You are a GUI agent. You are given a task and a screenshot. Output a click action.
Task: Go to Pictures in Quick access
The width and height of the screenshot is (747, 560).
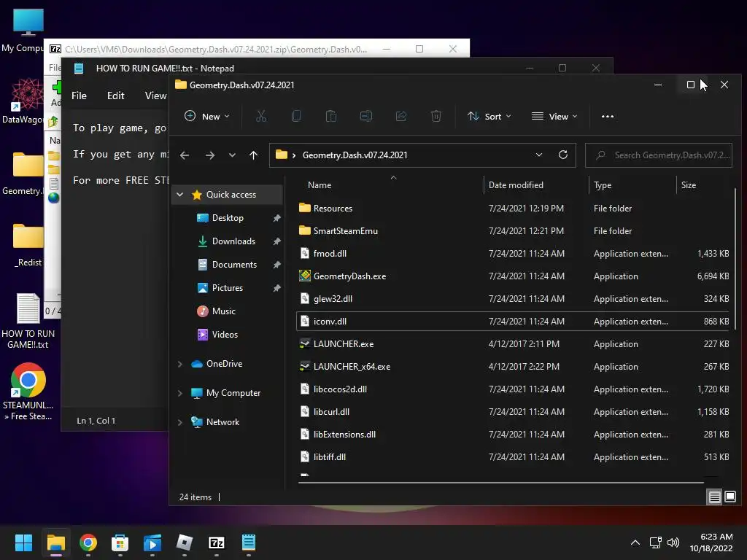(x=228, y=287)
